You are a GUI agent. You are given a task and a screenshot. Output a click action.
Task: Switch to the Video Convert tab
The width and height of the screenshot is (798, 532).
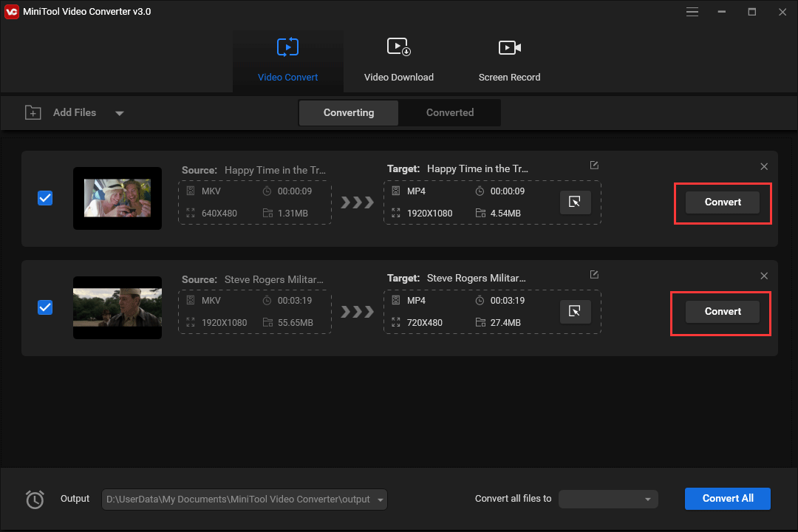(x=287, y=61)
